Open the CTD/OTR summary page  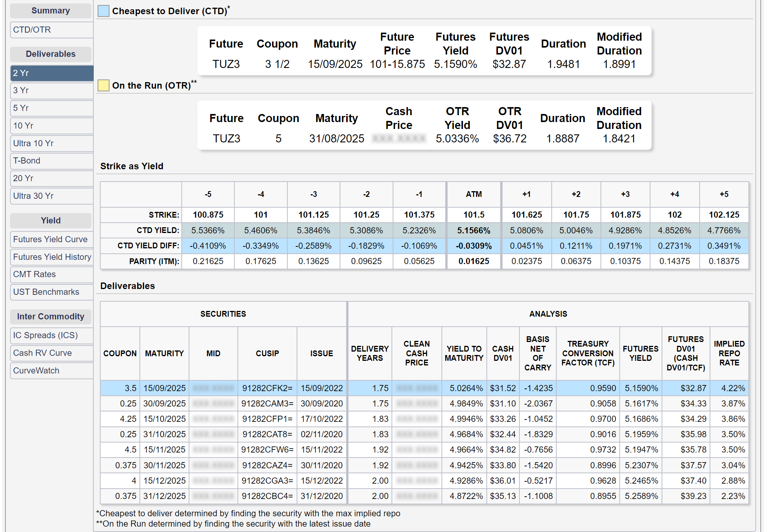pyautogui.click(x=51, y=30)
